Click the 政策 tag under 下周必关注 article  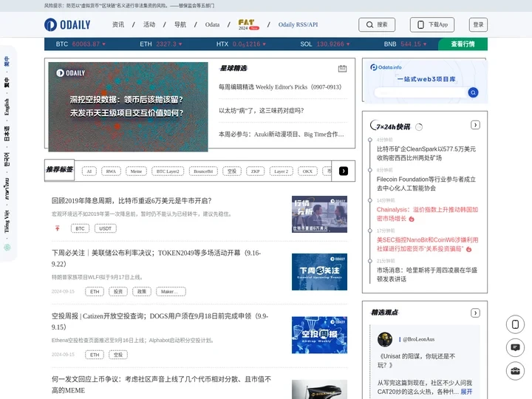pos(142,291)
